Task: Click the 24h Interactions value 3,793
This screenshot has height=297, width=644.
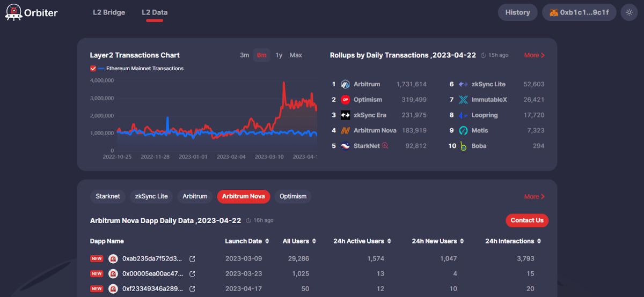Action: click(x=526, y=258)
